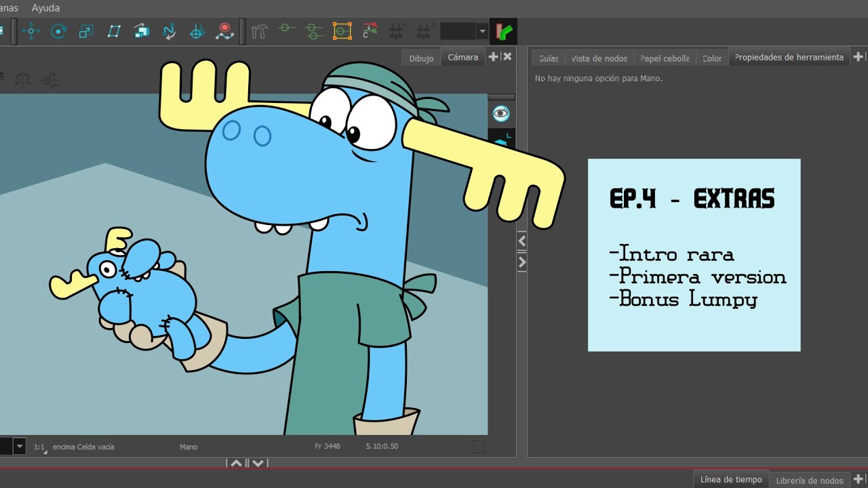Open the Ayuda menu
This screenshot has width=868, height=488.
pos(45,8)
